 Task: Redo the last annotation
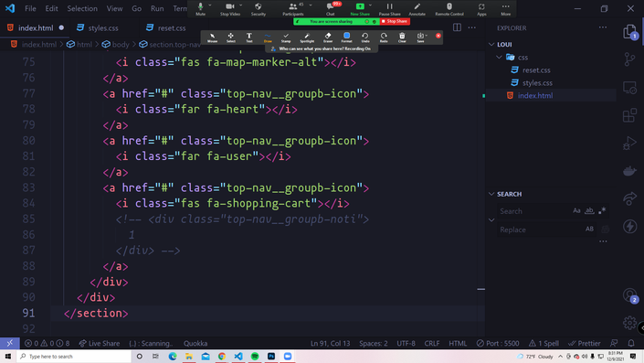[x=384, y=37]
